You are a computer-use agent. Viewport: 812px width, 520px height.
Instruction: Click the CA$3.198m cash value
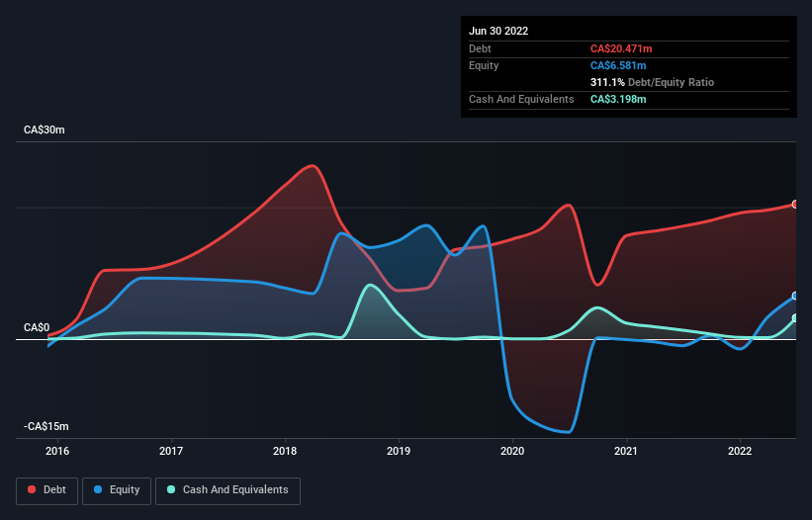(618, 99)
